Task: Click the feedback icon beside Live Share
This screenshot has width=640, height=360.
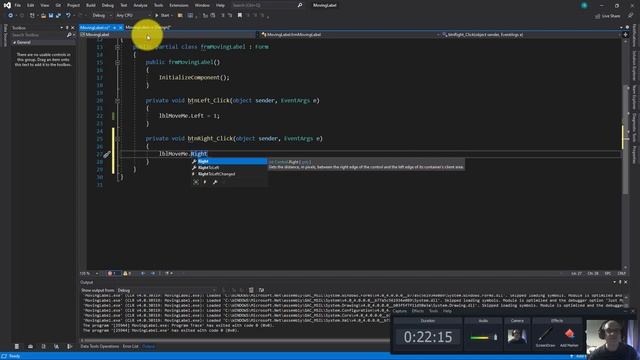Action: [x=630, y=16]
